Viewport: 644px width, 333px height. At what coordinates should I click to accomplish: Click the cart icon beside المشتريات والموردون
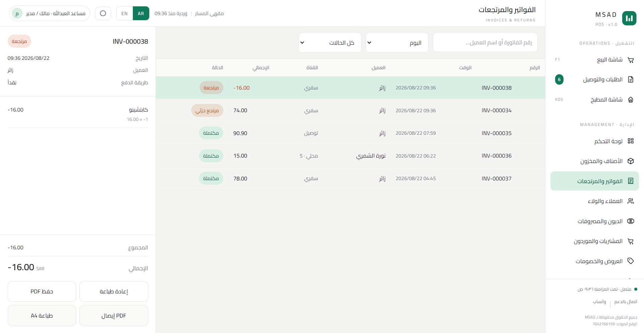click(x=631, y=241)
